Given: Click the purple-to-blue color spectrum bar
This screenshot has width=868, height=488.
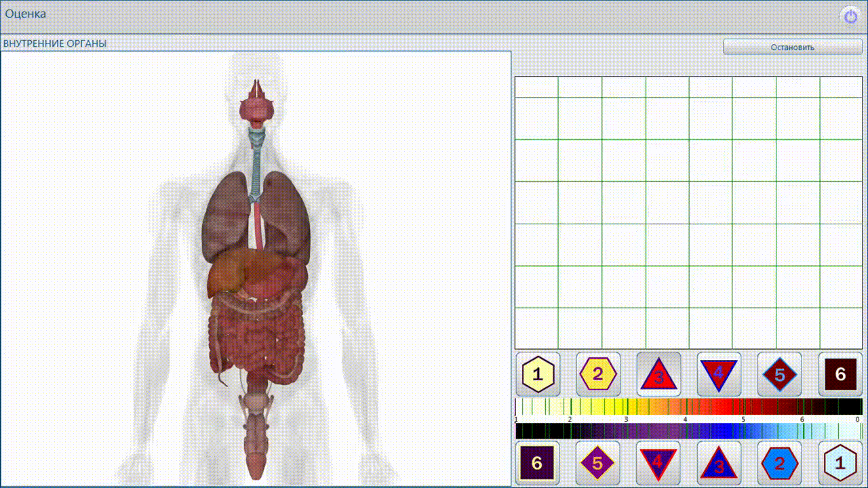Looking at the screenshot, I should pos(688,431).
